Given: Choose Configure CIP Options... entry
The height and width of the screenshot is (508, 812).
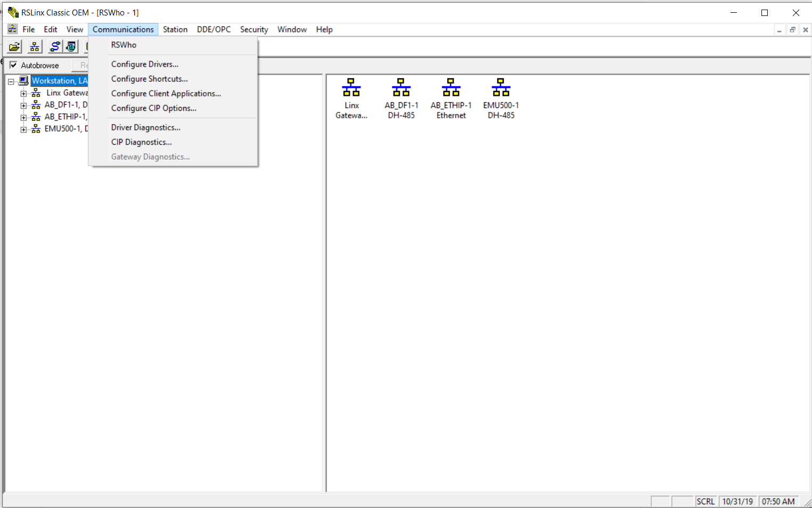Looking at the screenshot, I should pyautogui.click(x=173, y=108).
